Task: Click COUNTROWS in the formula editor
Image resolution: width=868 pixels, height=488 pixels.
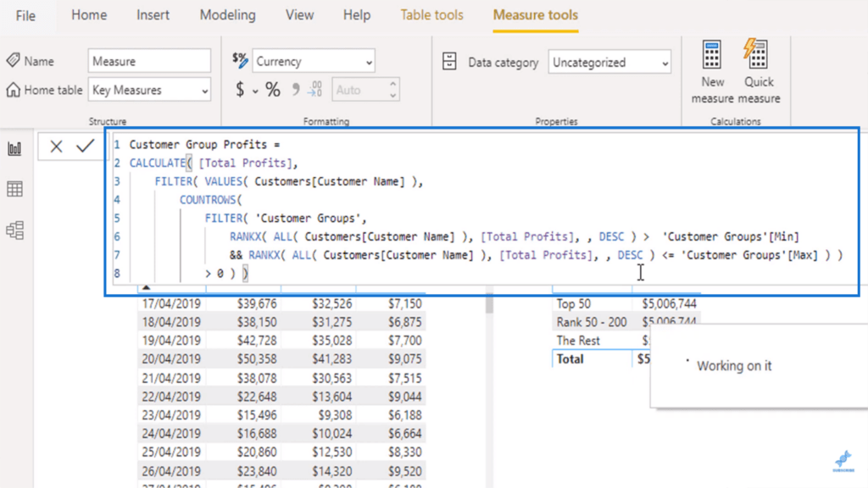Action: click(x=208, y=200)
